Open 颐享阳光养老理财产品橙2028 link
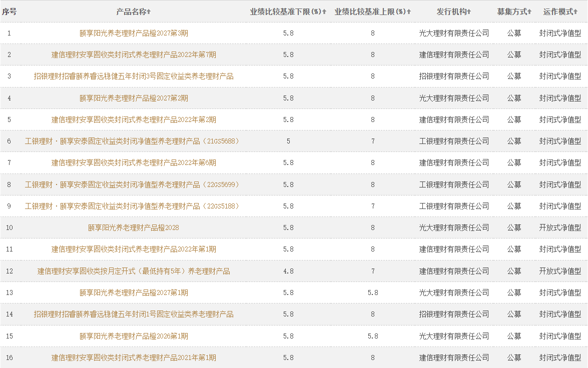The height and width of the screenshot is (368, 588). point(134,228)
